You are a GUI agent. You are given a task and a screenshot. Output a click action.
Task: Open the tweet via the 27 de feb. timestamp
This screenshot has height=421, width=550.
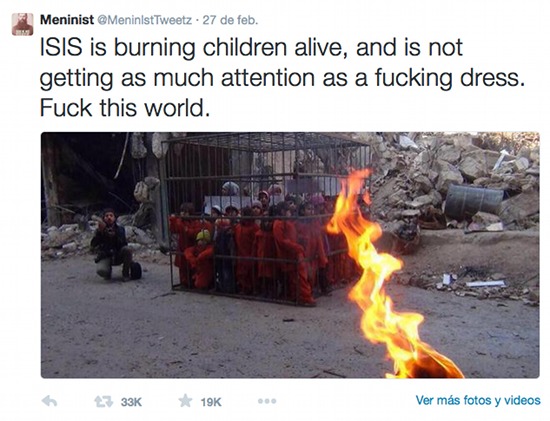click(230, 20)
